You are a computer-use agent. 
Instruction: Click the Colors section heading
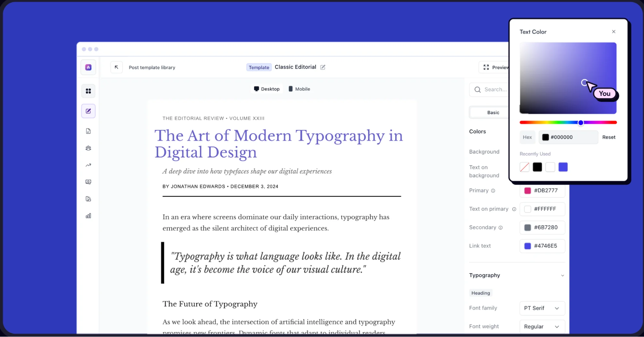coord(477,131)
